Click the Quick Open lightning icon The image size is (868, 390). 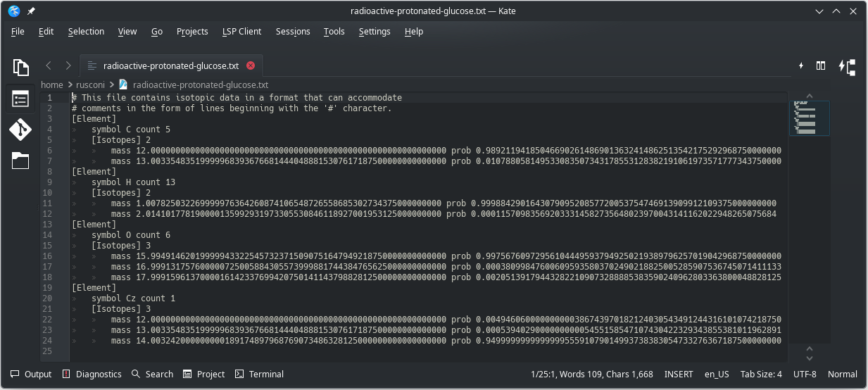(800, 66)
